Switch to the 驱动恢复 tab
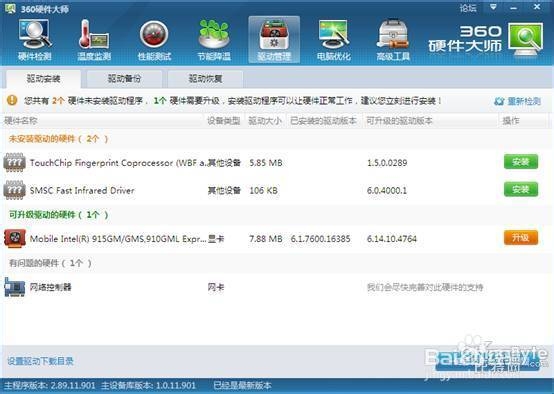 coord(205,78)
